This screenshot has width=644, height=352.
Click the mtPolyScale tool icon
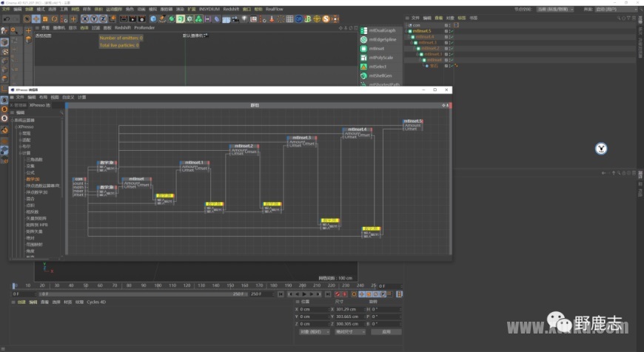[364, 58]
